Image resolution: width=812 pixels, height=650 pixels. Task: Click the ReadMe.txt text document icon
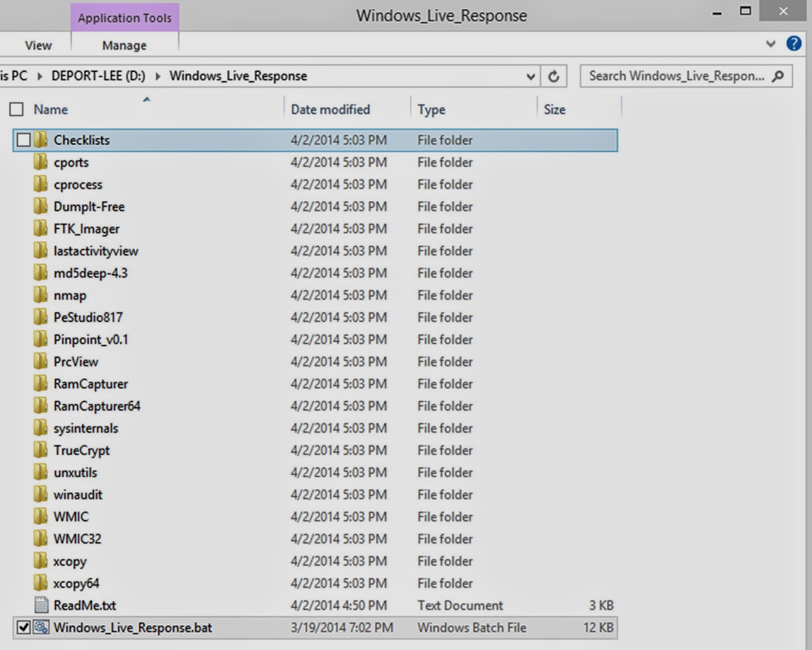(41, 605)
